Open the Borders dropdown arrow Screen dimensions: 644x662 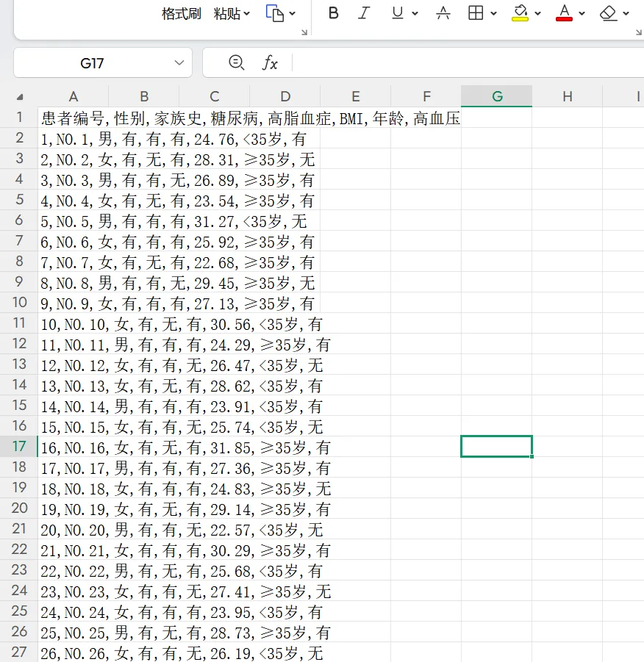pyautogui.click(x=493, y=14)
